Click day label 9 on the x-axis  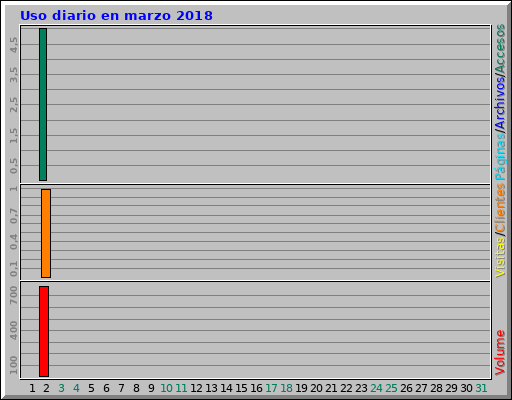click(x=151, y=388)
